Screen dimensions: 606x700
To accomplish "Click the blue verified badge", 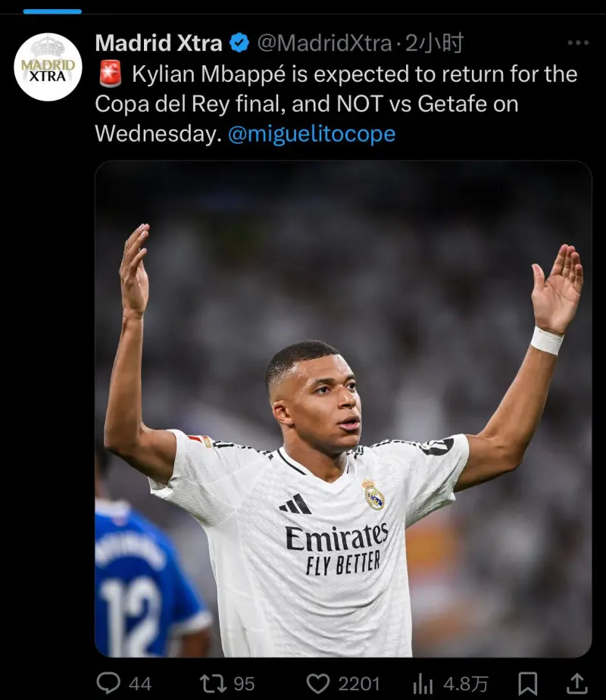I will pos(239,43).
